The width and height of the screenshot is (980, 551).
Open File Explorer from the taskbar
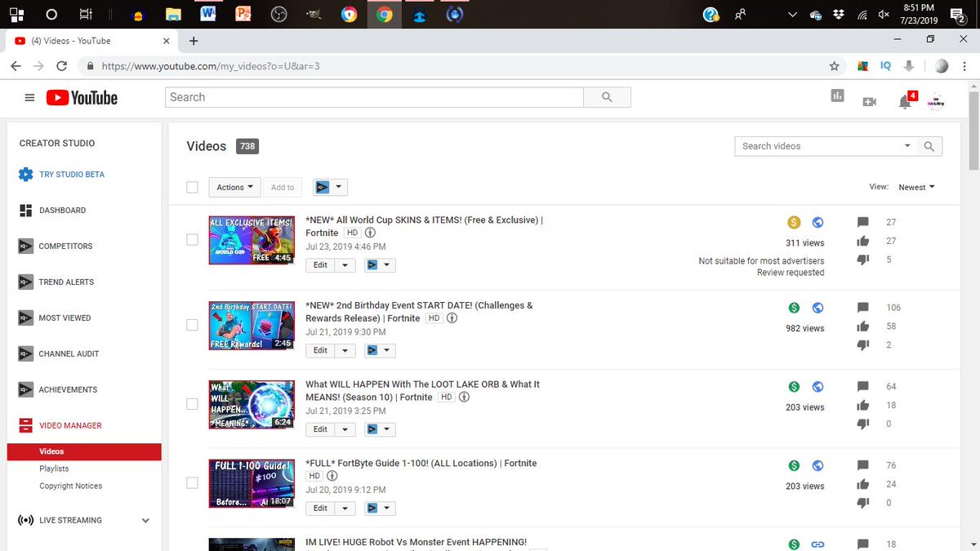172,14
